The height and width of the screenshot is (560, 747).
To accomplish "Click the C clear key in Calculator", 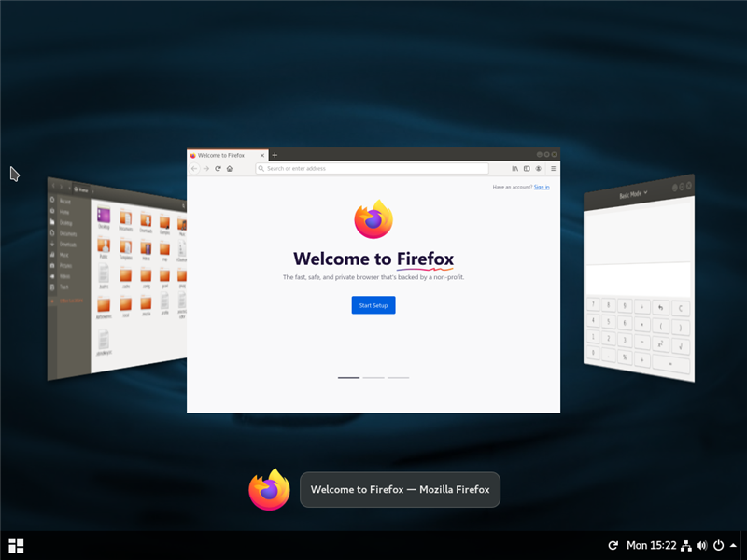I will pyautogui.click(x=681, y=309).
